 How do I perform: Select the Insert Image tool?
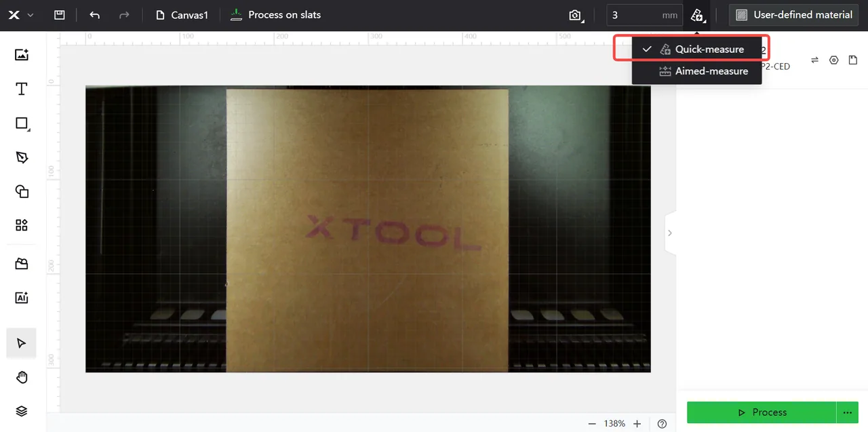[22, 55]
